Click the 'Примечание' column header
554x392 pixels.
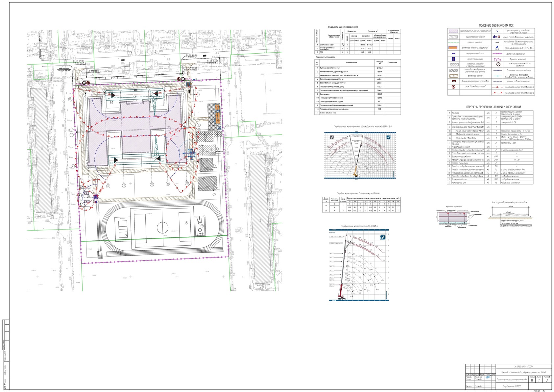pyautogui.click(x=393, y=62)
